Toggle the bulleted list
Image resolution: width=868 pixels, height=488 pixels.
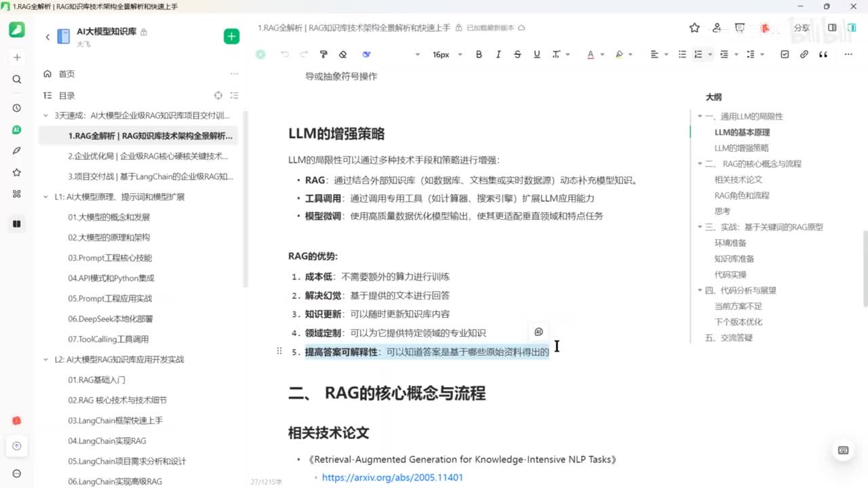coord(682,54)
